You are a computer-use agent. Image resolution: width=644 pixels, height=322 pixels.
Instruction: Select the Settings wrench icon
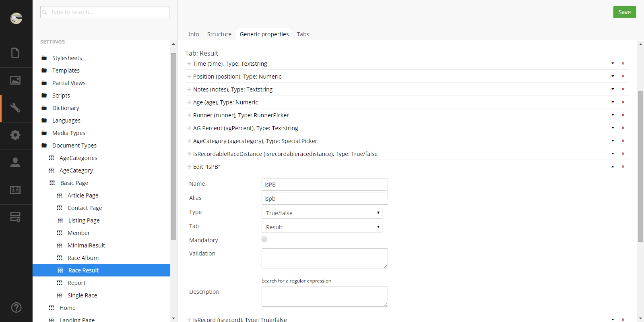[x=15, y=108]
